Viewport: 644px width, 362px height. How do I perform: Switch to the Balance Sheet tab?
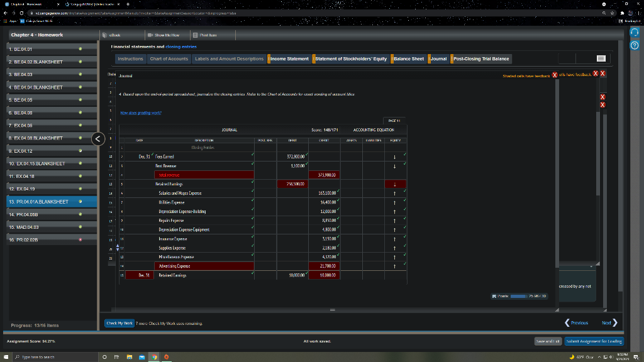coord(408,58)
